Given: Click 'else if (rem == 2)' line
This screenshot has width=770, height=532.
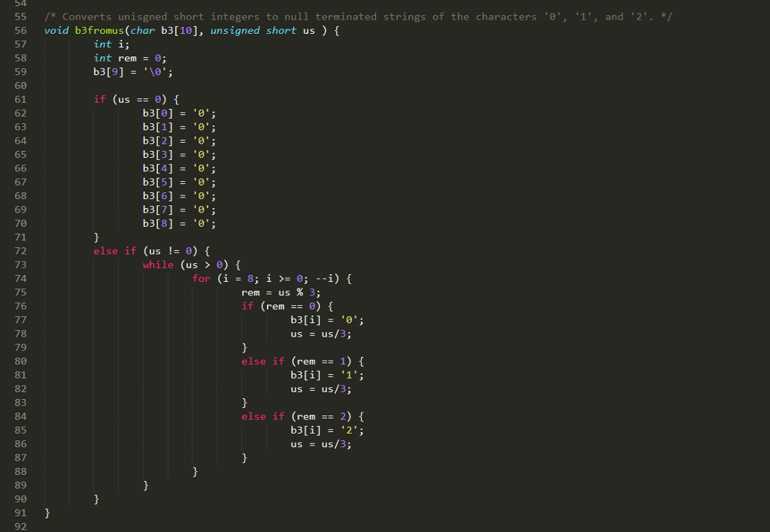Looking at the screenshot, I should click(302, 416).
